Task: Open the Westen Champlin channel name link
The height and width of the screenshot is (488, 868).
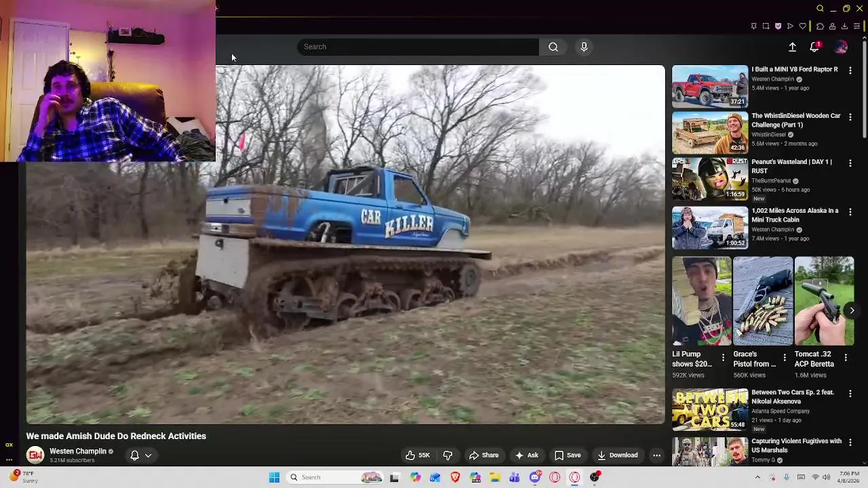Action: [x=78, y=451]
